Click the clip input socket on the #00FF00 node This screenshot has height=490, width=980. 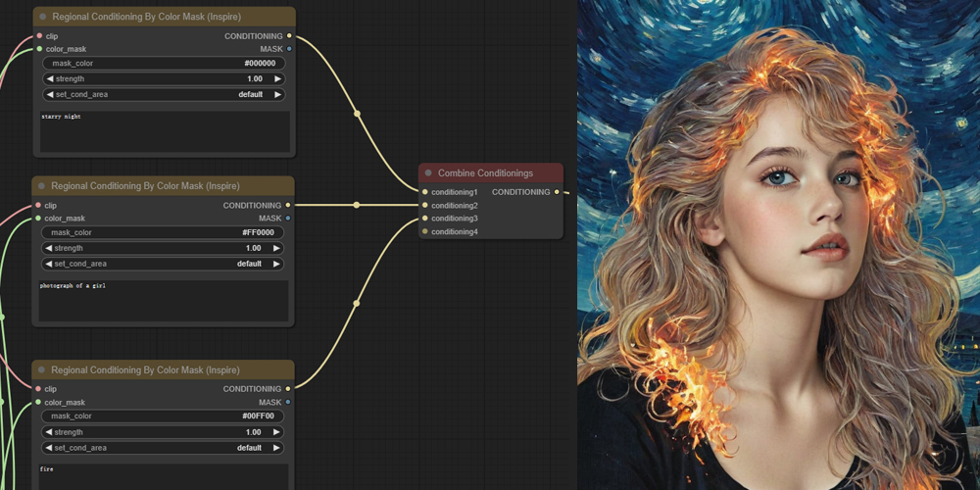[38, 389]
